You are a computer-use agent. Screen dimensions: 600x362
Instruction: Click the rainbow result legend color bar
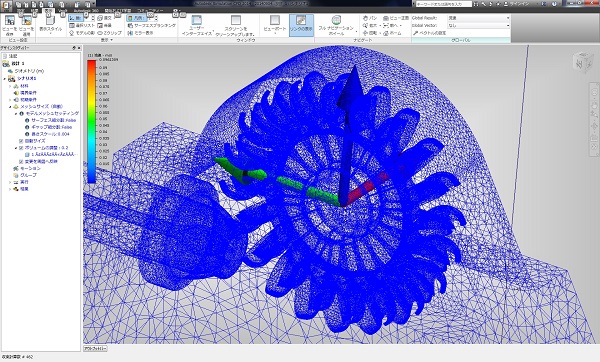click(x=91, y=121)
